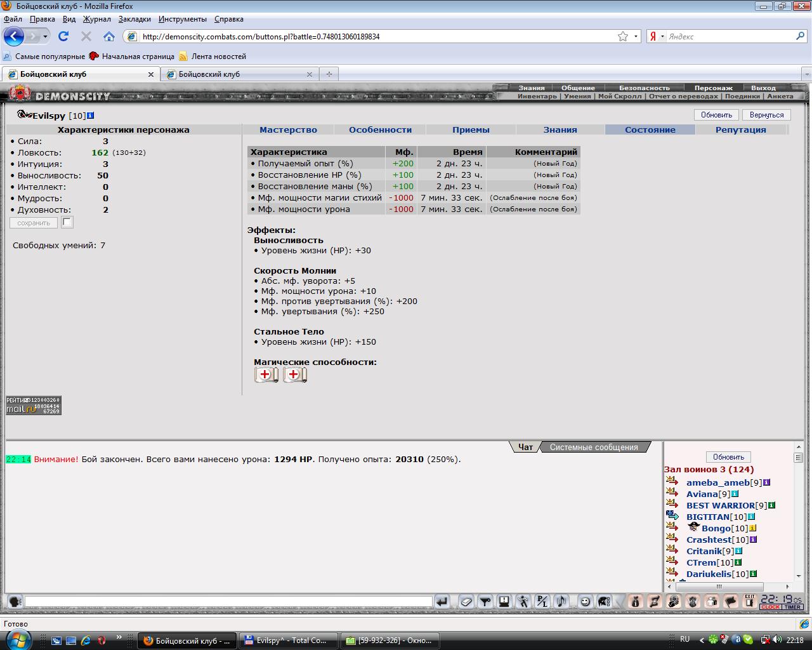812x650 pixels.
Task: Click the Yandex search input field
Action: pyautogui.click(x=730, y=36)
